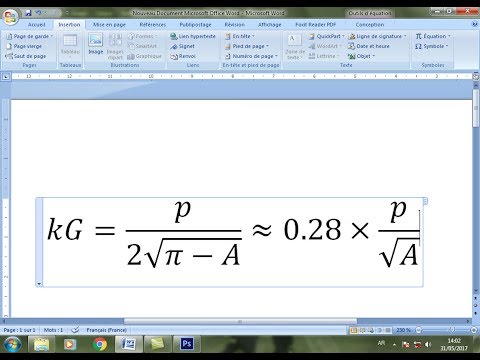Screen dimensions: 480x360
Task: Open the Formes shapes dropdown
Action: pyautogui.click(x=142, y=36)
